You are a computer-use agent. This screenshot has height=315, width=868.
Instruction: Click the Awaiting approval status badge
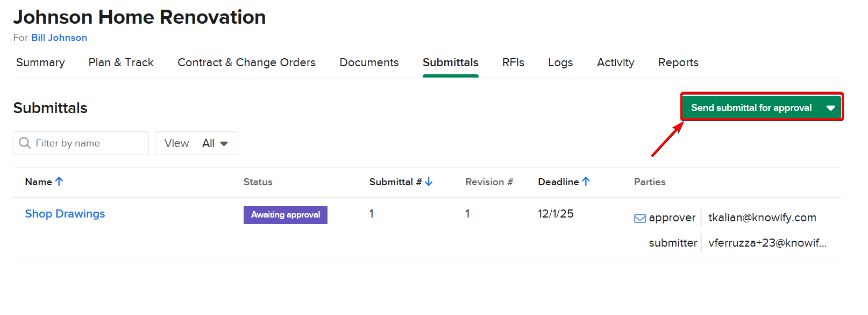pyautogui.click(x=286, y=215)
